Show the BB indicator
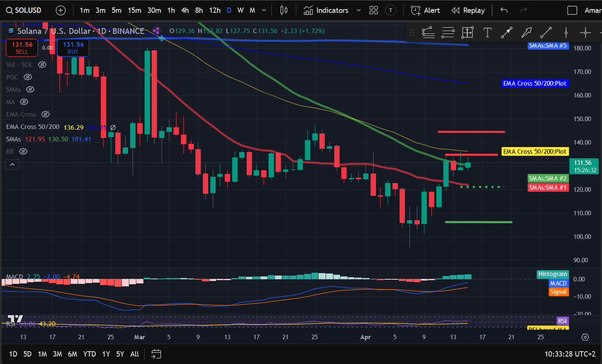 click(x=24, y=151)
